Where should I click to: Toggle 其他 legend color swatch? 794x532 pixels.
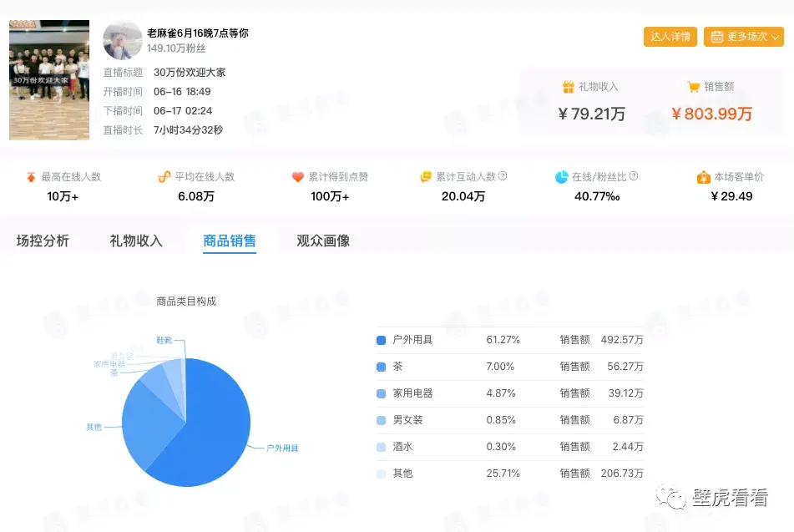[382, 474]
